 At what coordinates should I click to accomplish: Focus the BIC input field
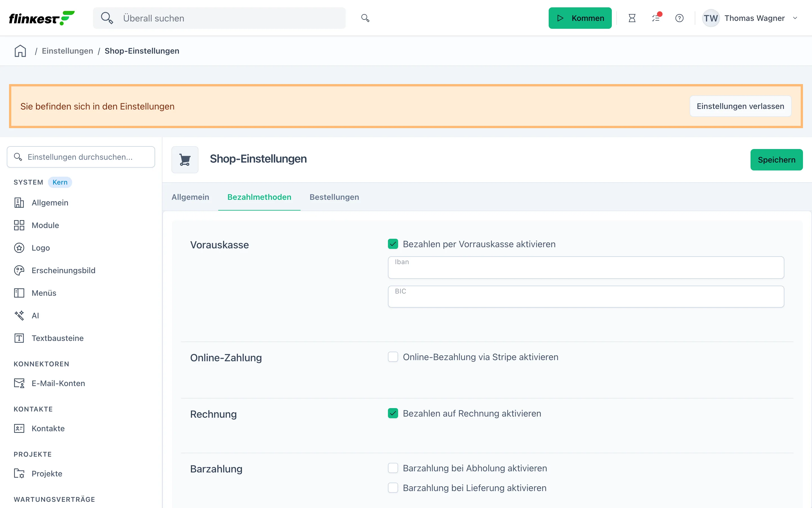(x=586, y=297)
